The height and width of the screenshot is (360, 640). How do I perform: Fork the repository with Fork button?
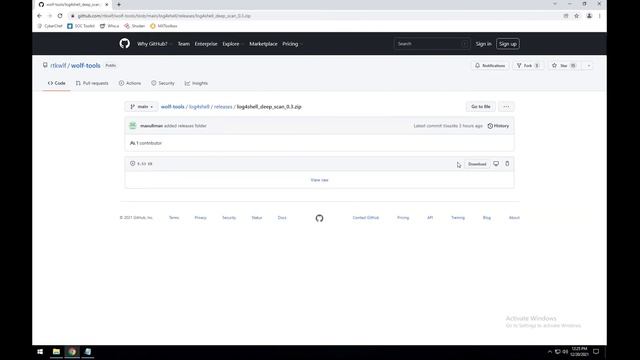(528, 65)
